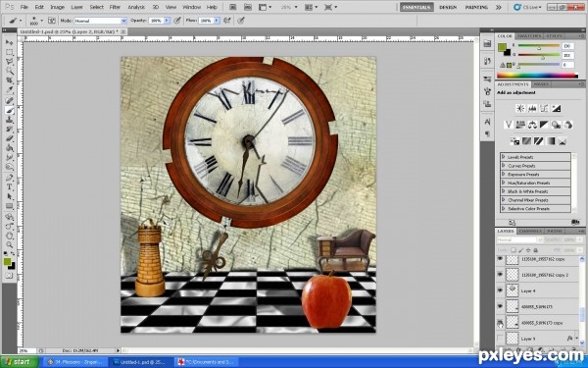Open the Window menu

(192, 7)
